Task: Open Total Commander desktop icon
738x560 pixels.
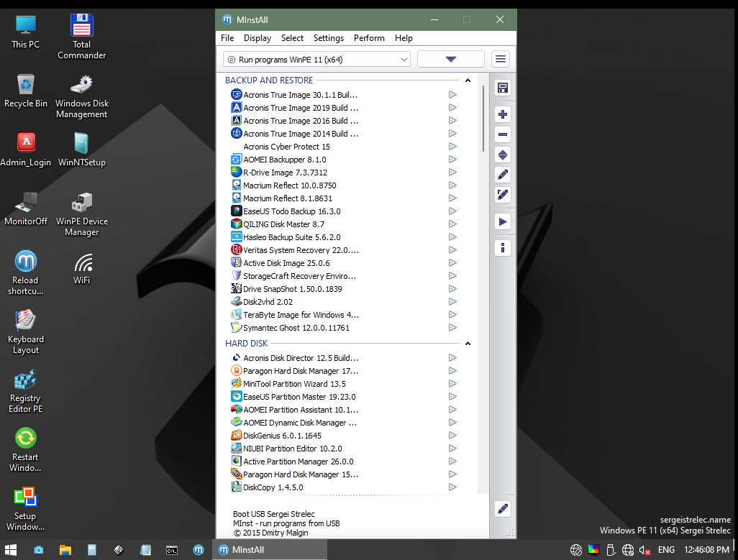Action: [81, 36]
